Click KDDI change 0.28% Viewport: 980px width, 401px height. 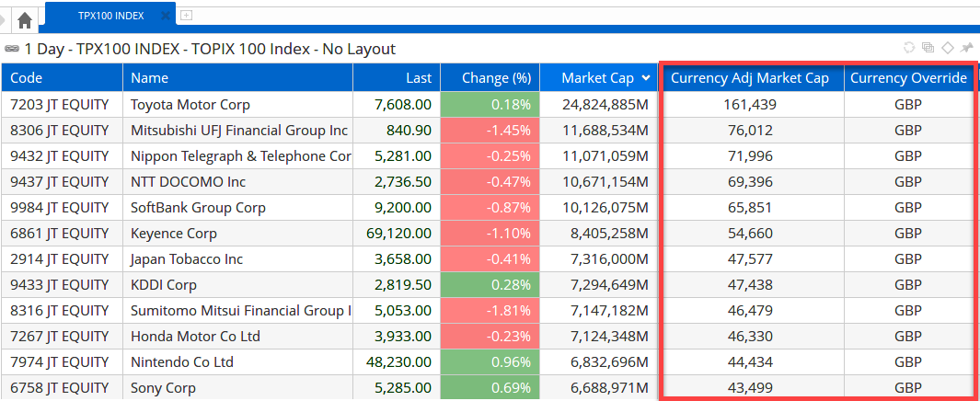[x=490, y=285]
